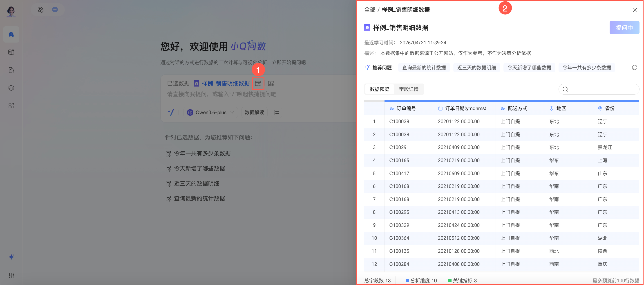Open the report document sidebar icon

click(x=11, y=70)
